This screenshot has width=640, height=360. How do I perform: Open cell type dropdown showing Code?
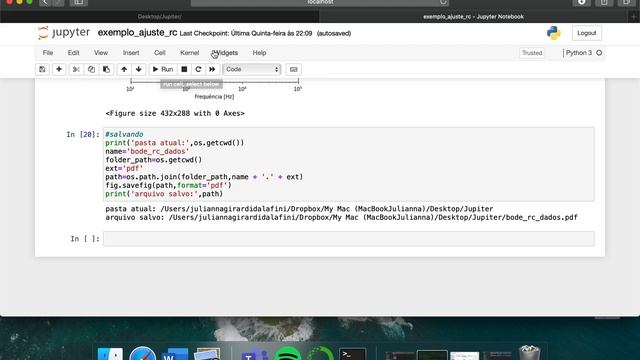click(252, 69)
